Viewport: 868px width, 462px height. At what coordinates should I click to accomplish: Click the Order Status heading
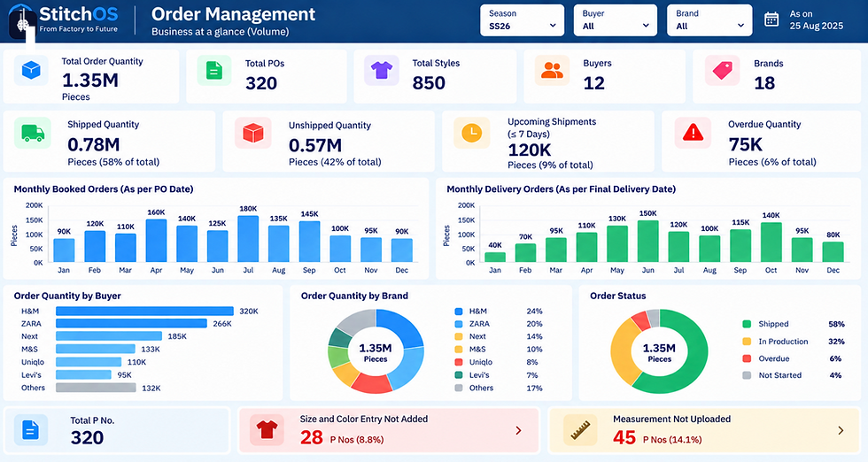click(x=618, y=296)
